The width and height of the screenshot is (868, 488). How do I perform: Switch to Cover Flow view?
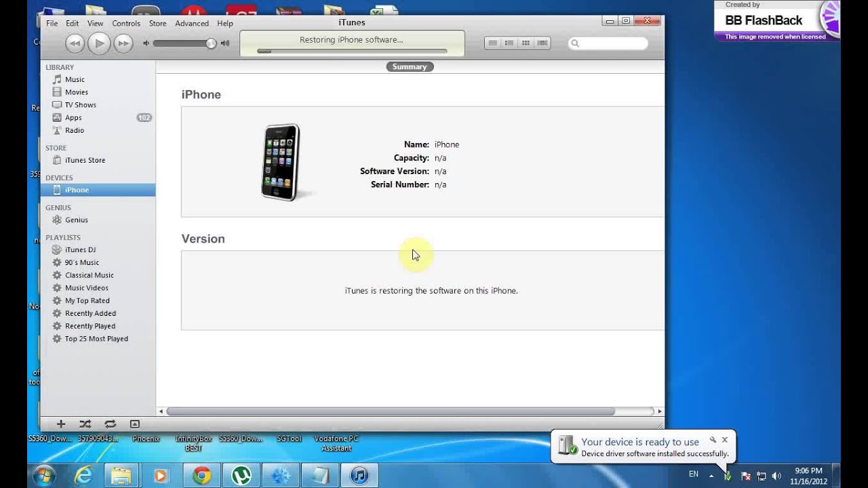coord(542,43)
